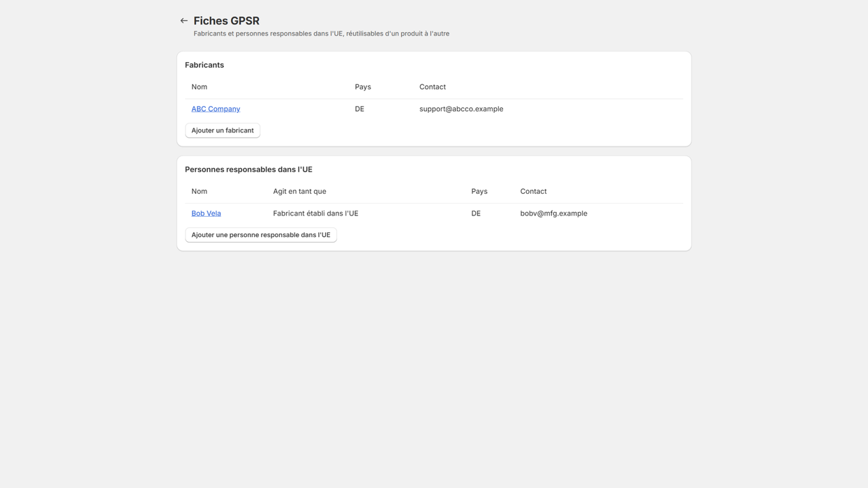Click the Contact header in Fabricants table
868x488 pixels.
pyautogui.click(x=433, y=87)
